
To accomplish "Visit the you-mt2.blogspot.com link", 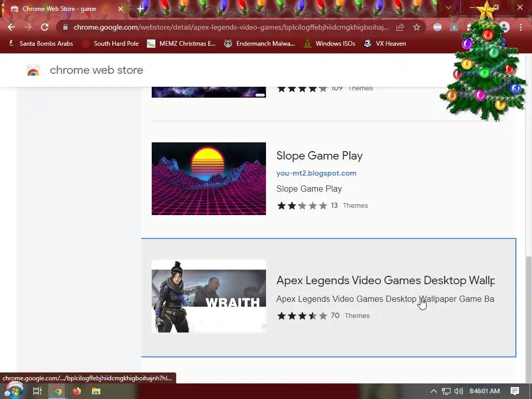I will pos(316,173).
